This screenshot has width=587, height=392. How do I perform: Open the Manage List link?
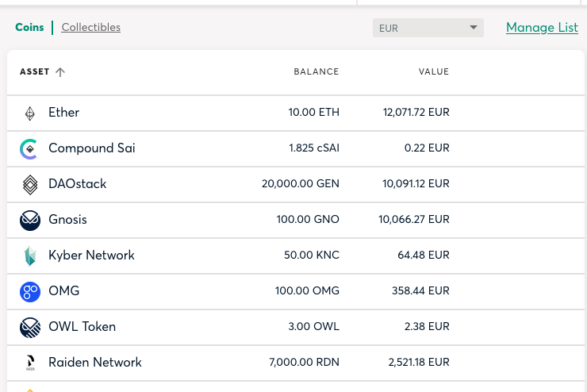(542, 28)
